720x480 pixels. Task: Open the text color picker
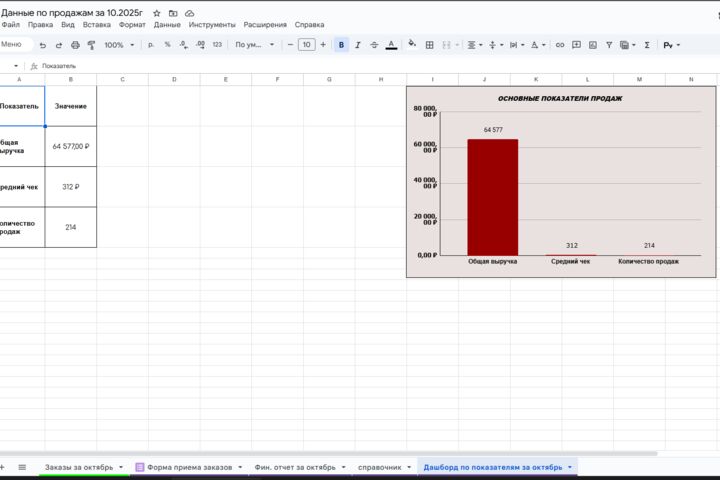(x=391, y=45)
